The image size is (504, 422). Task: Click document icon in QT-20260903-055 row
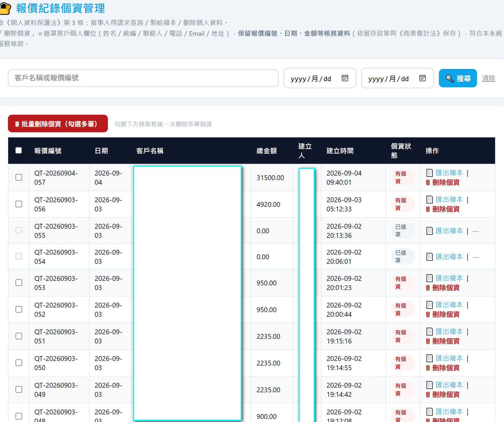429,231
